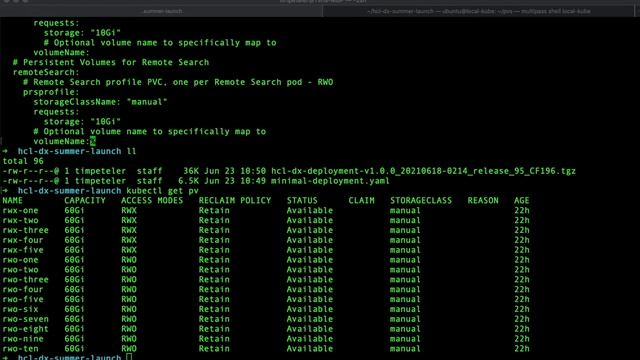Click the 'total 96' output line
Screen dimensions: 640x360
pyautogui.click(x=23, y=161)
